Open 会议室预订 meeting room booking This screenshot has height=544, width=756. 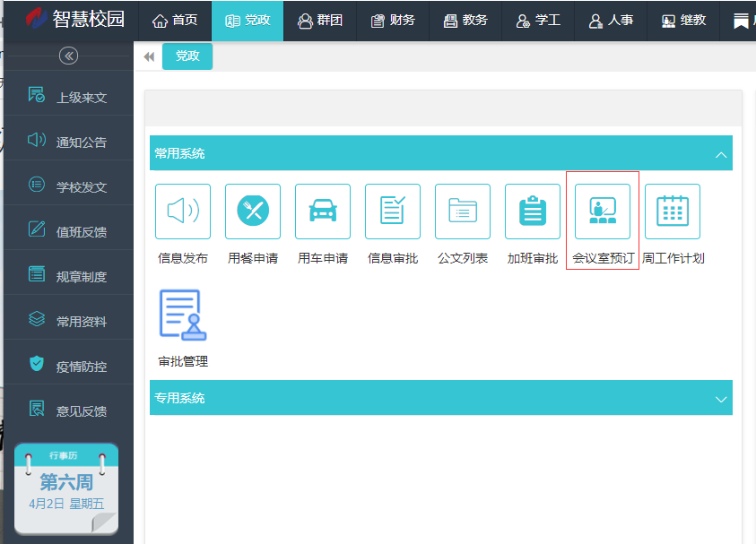(x=603, y=212)
